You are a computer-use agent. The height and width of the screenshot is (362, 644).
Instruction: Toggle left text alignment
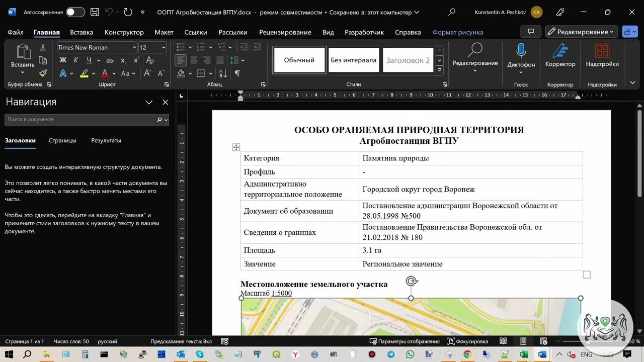coord(181,60)
